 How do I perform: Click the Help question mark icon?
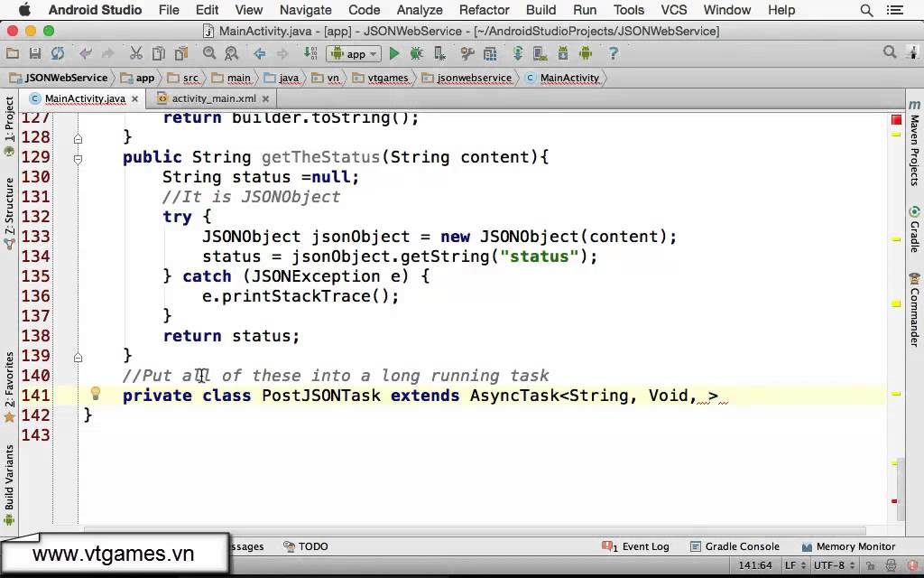pyautogui.click(x=614, y=53)
